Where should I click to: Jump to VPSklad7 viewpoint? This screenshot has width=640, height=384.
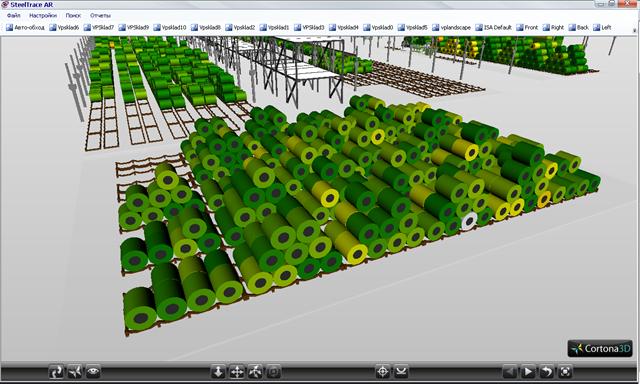point(99,27)
